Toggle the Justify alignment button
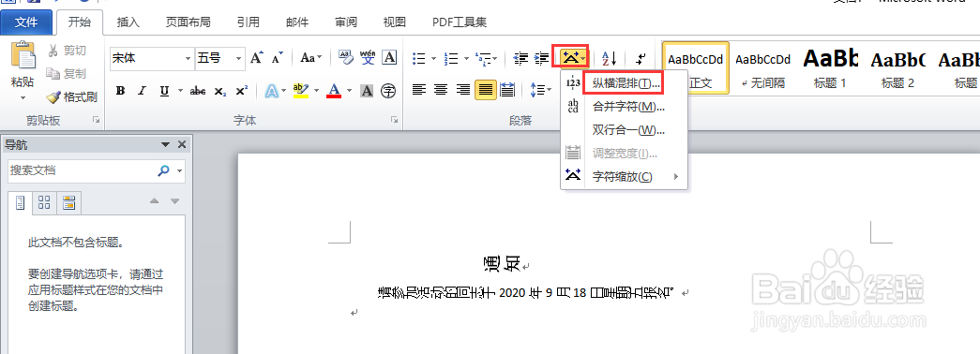Image resolution: width=980 pixels, height=354 pixels. (x=485, y=90)
